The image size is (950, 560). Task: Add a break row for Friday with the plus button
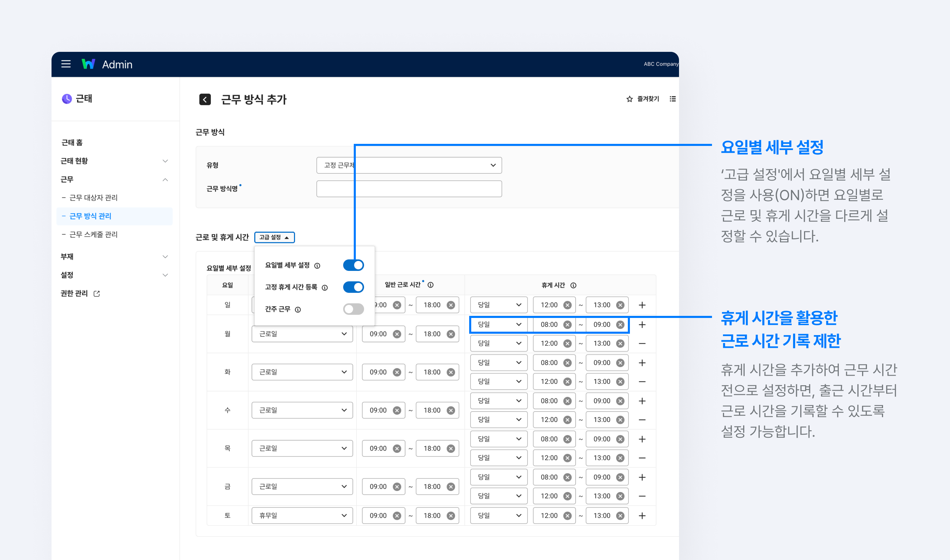[x=642, y=477]
